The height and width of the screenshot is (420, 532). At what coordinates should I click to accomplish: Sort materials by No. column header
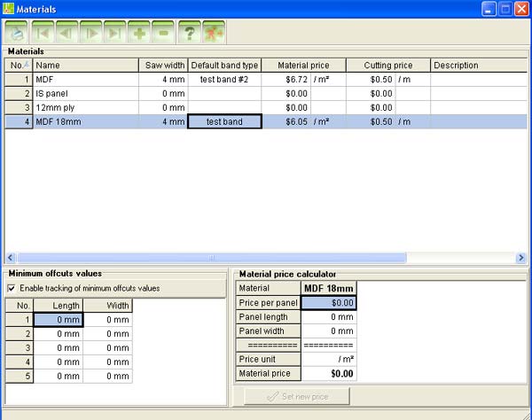pyautogui.click(x=19, y=65)
